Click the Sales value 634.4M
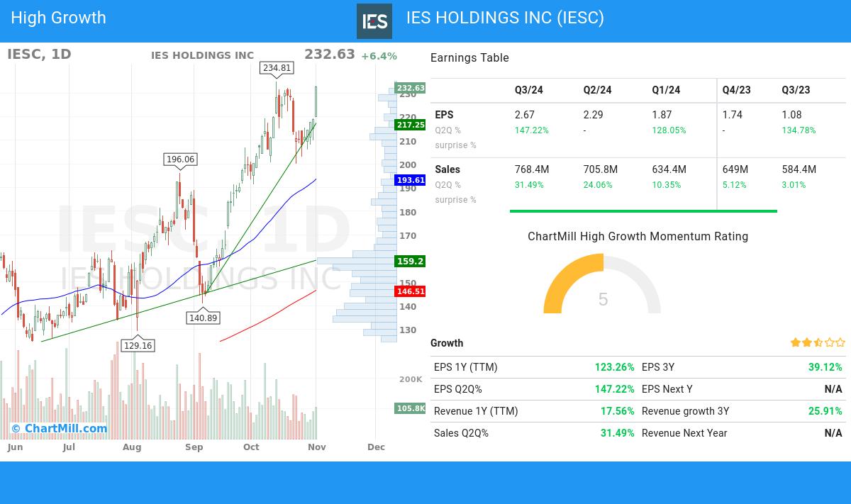This screenshot has width=851, height=504. pyautogui.click(x=669, y=169)
